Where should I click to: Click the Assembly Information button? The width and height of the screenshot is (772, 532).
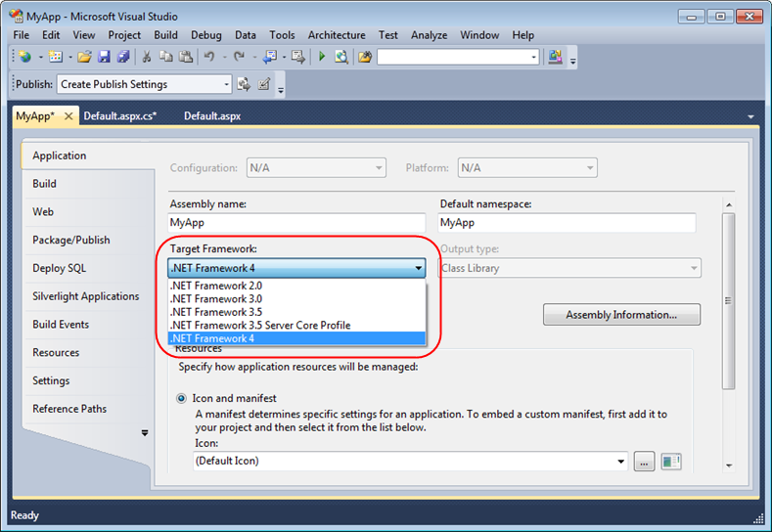coord(621,315)
